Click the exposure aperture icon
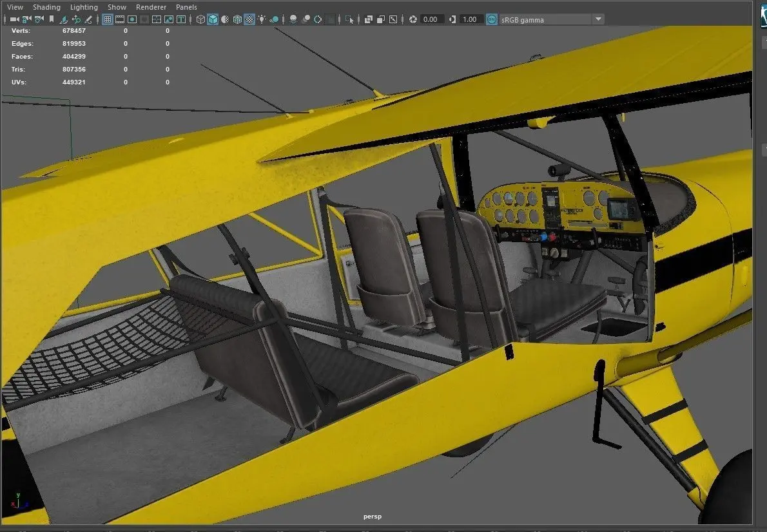Image resolution: width=767 pixels, height=532 pixels. pyautogui.click(x=413, y=19)
